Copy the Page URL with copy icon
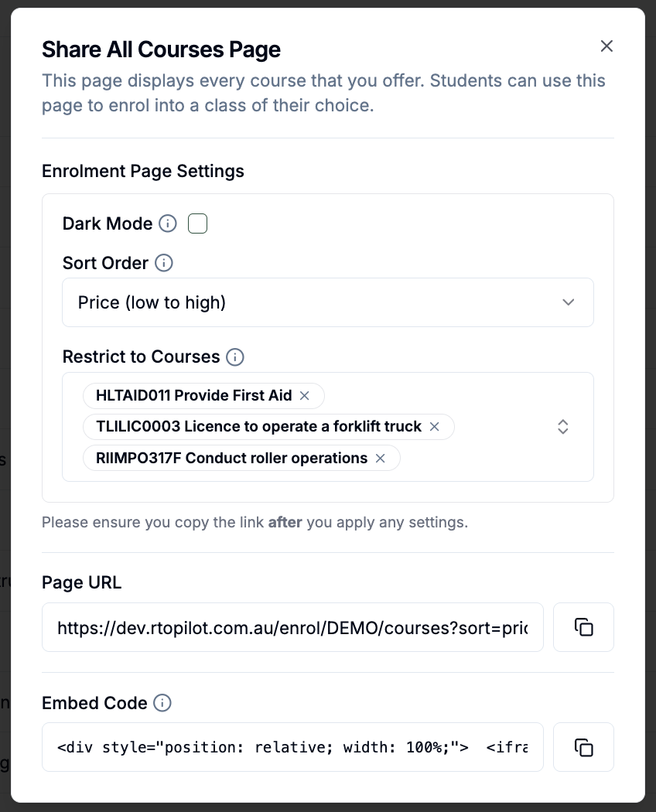656x812 pixels. (583, 627)
